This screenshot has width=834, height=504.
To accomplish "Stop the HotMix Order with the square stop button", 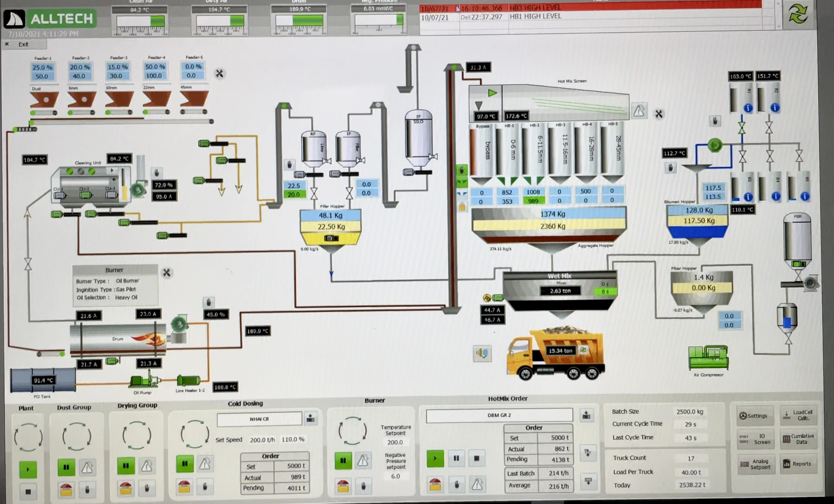I will pos(477,458).
